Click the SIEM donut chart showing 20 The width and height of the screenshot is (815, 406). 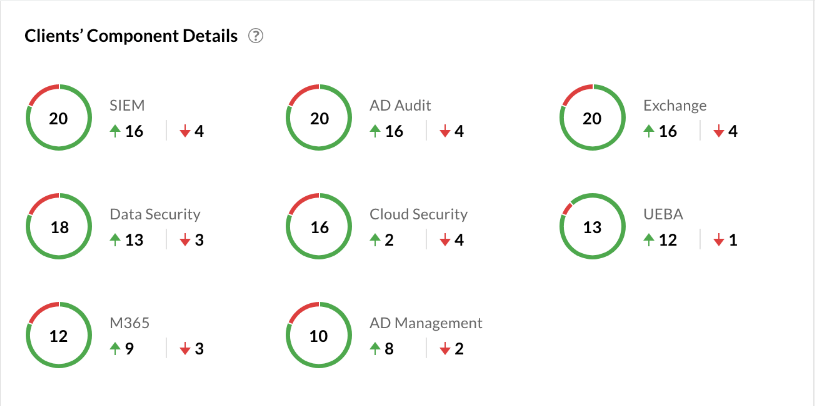click(x=58, y=118)
